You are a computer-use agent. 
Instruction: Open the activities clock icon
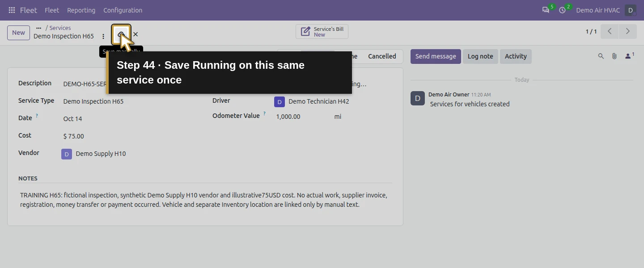[x=563, y=10]
